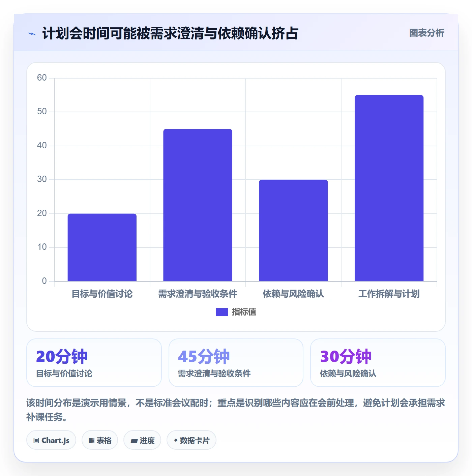Click the 依赖与风险确认 bar in chart
The height and width of the screenshot is (476, 472).
point(293,231)
